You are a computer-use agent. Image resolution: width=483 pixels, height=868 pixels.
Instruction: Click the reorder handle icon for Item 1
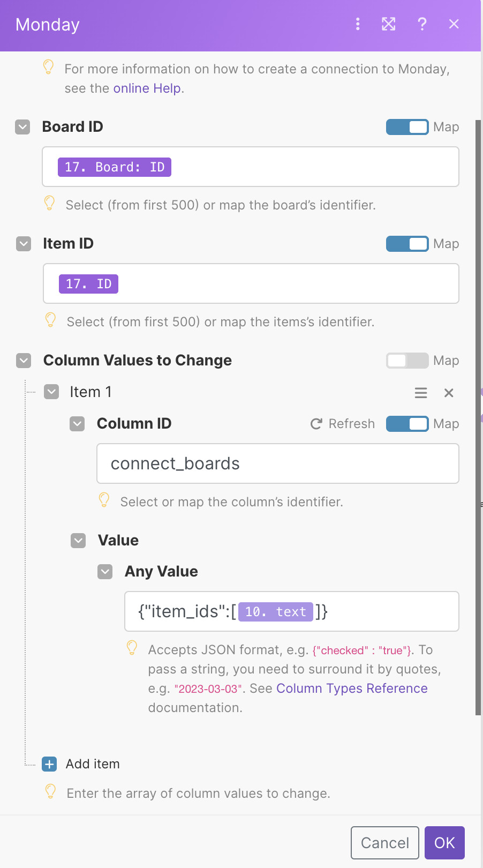[421, 393]
